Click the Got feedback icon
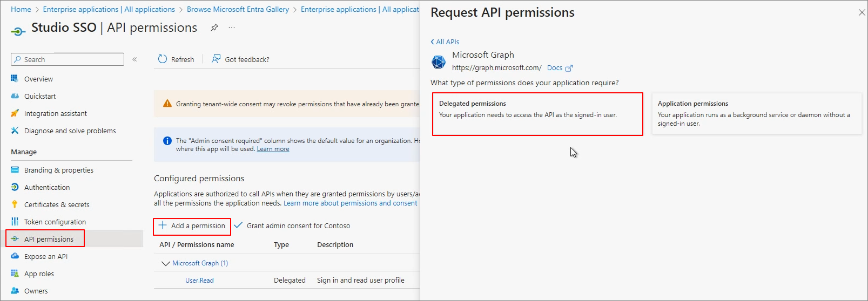The width and height of the screenshot is (868, 301). (216, 59)
